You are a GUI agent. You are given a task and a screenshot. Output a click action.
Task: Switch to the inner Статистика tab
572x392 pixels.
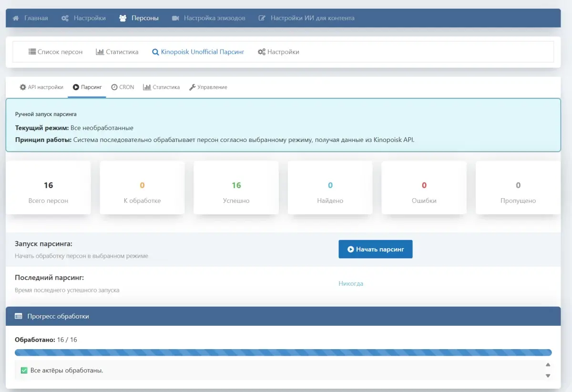click(x=162, y=87)
